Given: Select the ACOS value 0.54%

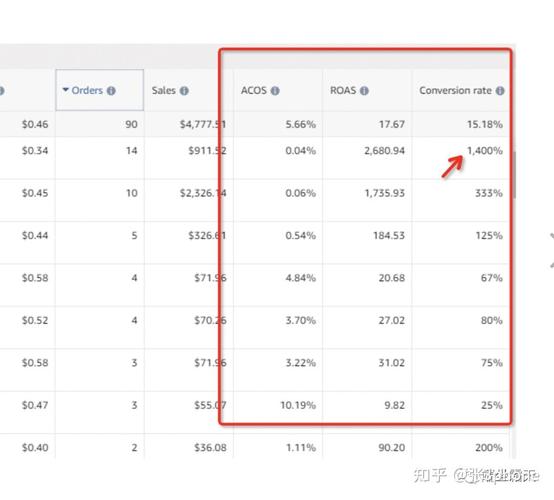Looking at the screenshot, I should click(300, 236).
